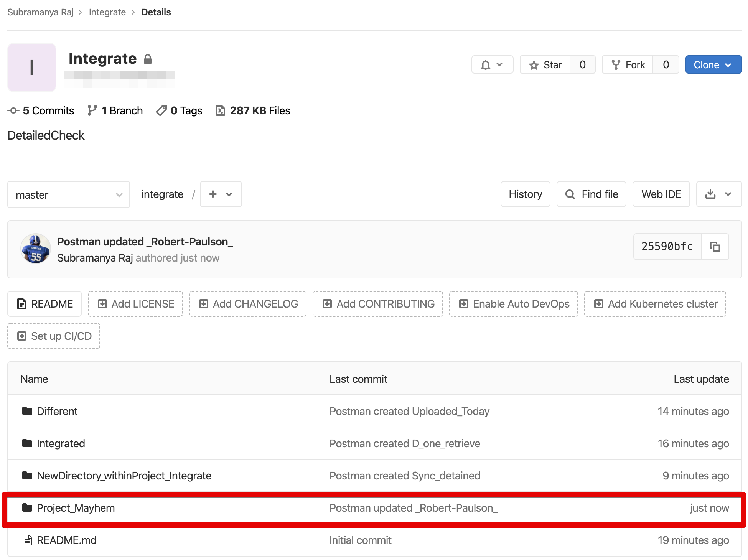Open the Subramanya Raj breadcrumb

point(40,12)
